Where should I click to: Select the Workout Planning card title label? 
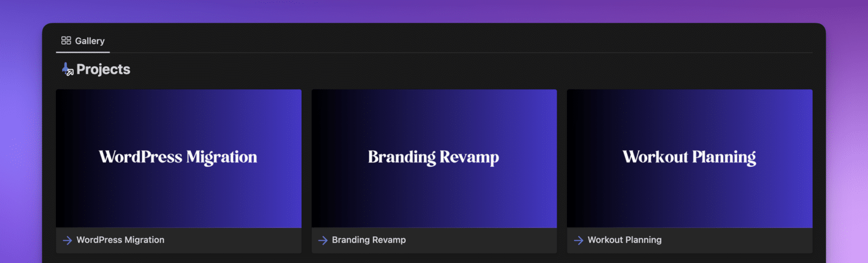click(624, 240)
